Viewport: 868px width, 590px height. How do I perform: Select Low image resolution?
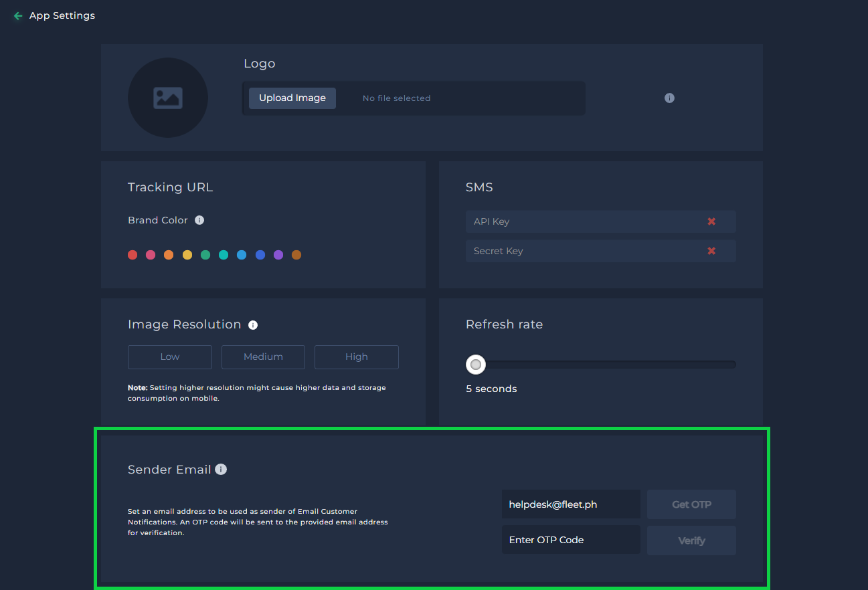170,357
